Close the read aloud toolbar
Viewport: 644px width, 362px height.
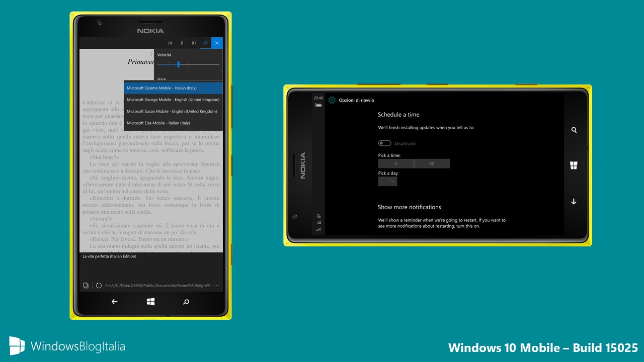tap(217, 43)
